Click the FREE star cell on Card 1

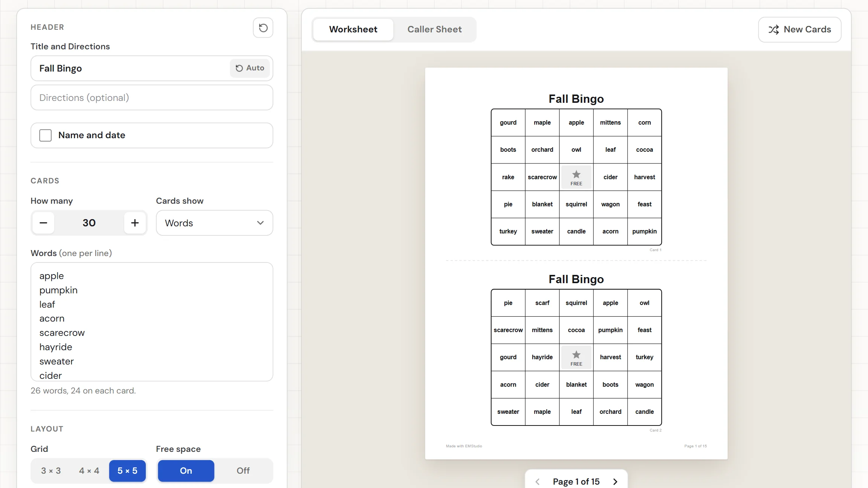tap(576, 177)
